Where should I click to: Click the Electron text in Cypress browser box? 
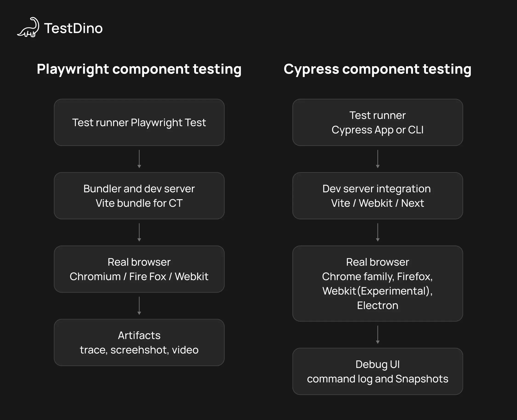pyautogui.click(x=378, y=305)
